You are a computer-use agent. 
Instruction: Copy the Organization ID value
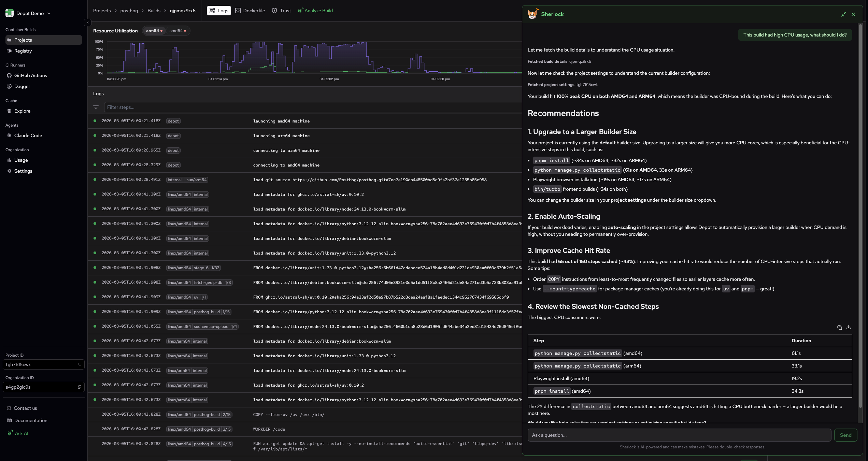pos(80,387)
